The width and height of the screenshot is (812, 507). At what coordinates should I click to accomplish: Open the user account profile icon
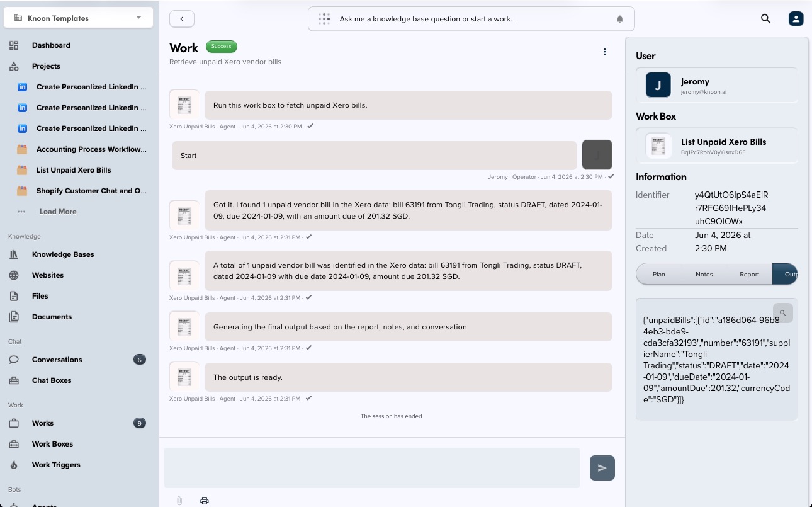click(x=796, y=19)
